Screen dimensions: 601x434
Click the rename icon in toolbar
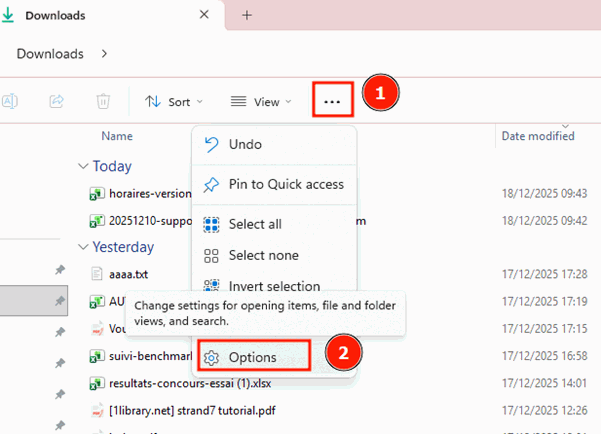click(10, 101)
